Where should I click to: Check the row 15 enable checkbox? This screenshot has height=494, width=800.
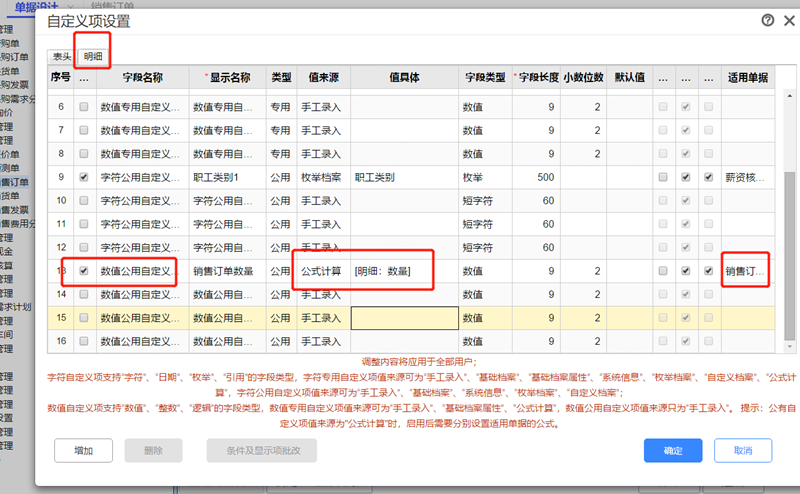[84, 318]
